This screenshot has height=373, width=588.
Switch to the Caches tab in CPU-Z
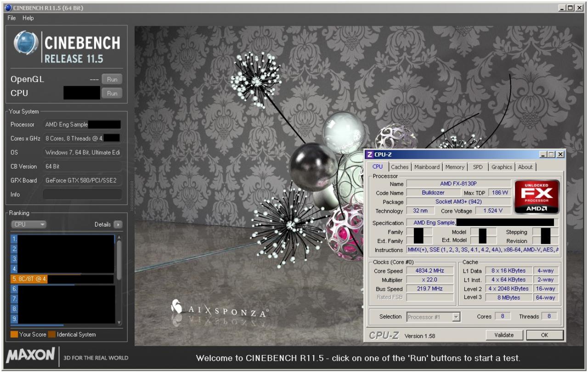400,167
